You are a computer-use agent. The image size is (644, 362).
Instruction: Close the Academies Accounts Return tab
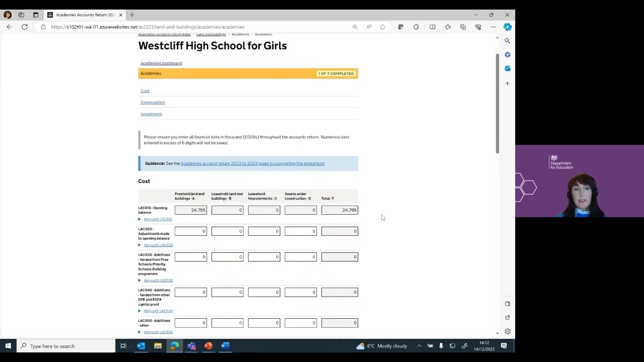pos(121,15)
